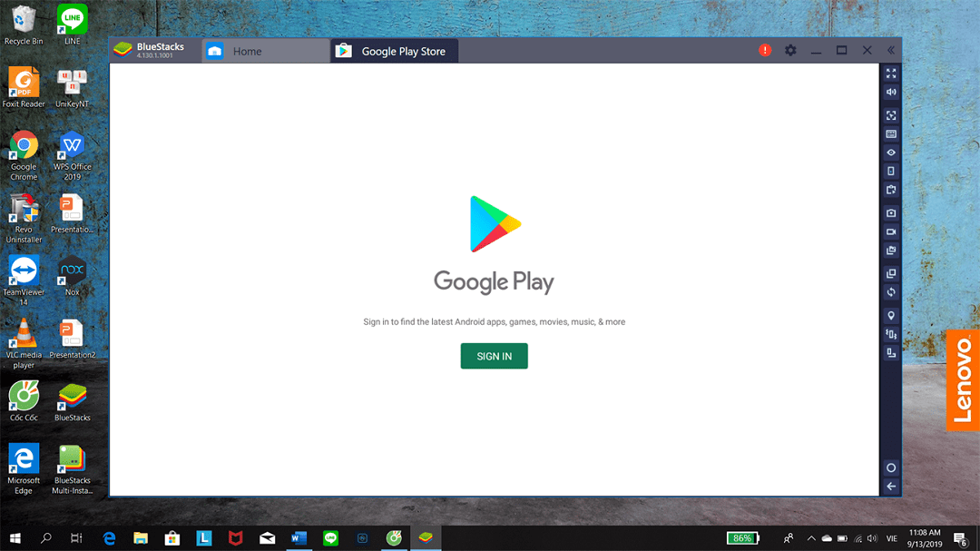Open keyboard controls in BlueStacks sidebar
Screen dimensions: 980x551
pos(891,134)
